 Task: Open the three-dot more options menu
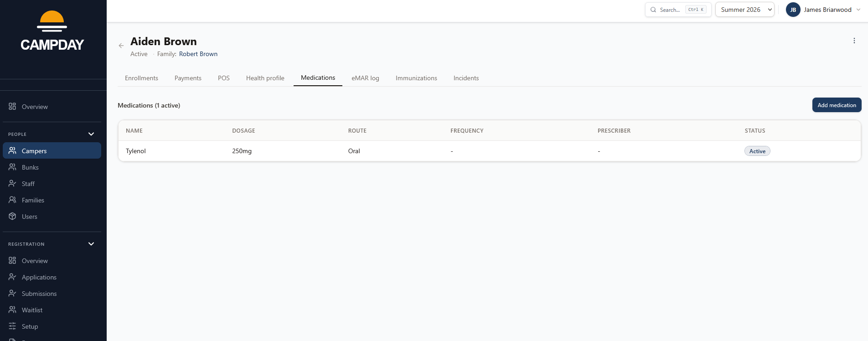854,41
